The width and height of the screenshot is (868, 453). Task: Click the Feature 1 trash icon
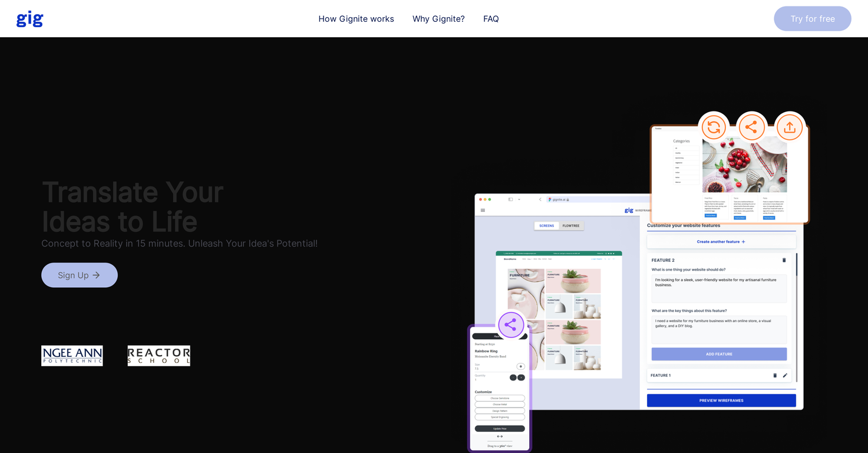775,375
